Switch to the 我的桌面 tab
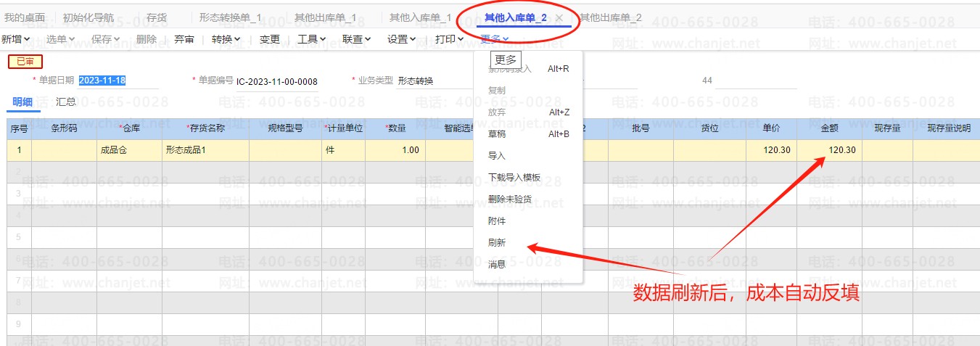The width and height of the screenshot is (980, 346). (x=25, y=17)
